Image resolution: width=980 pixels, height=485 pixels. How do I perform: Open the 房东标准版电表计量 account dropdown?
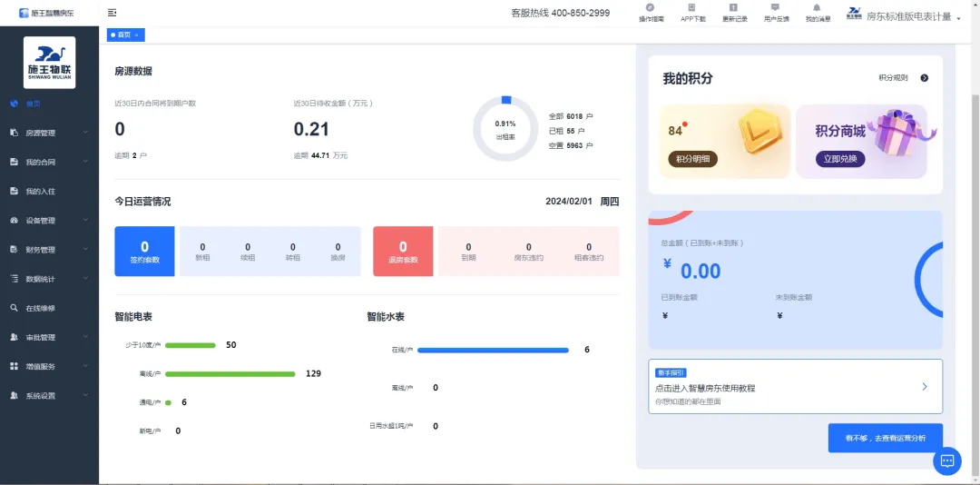click(958, 19)
